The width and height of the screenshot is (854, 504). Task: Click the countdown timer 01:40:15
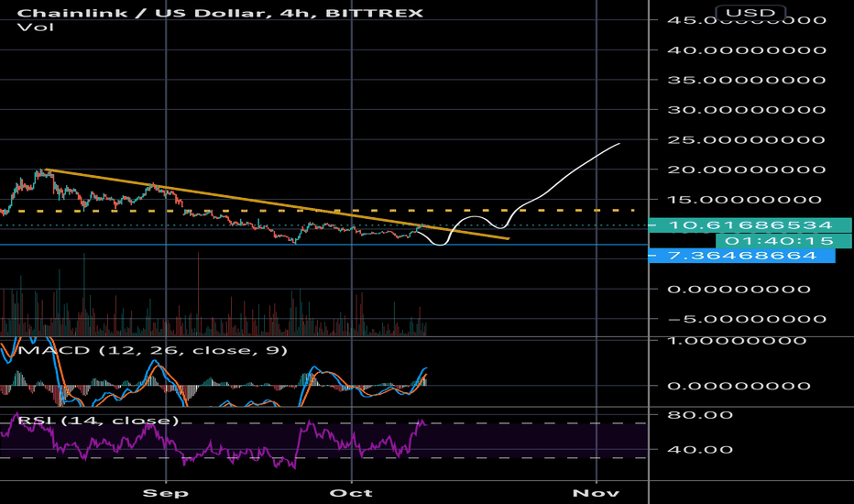pos(783,241)
